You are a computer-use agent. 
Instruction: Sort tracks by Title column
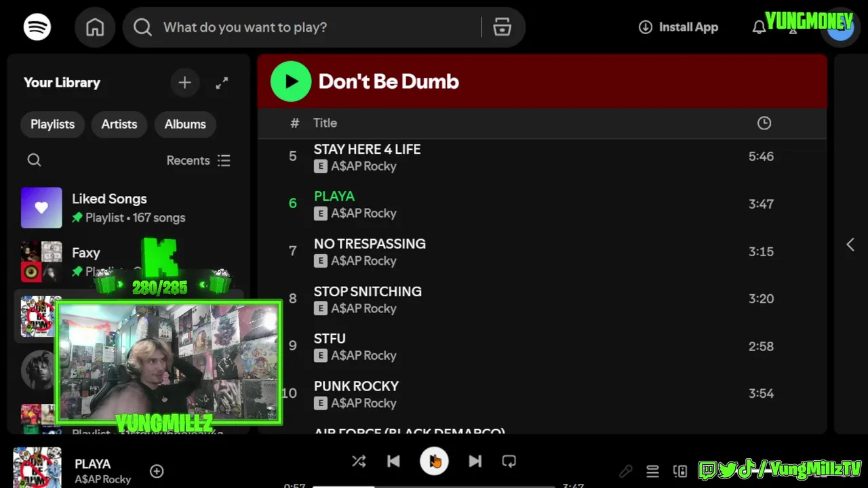pyautogui.click(x=325, y=123)
